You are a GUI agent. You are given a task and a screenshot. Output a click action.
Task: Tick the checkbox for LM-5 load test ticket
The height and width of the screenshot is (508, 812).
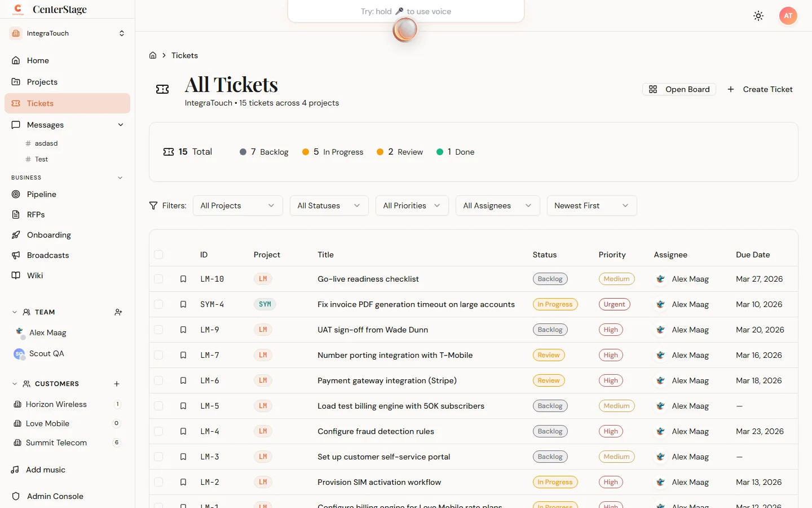[158, 406]
